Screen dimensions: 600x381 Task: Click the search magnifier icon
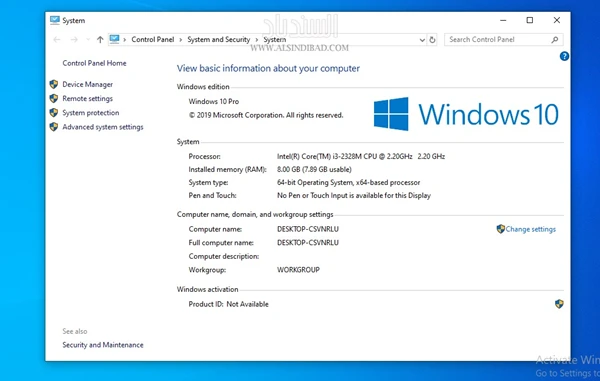(x=555, y=39)
